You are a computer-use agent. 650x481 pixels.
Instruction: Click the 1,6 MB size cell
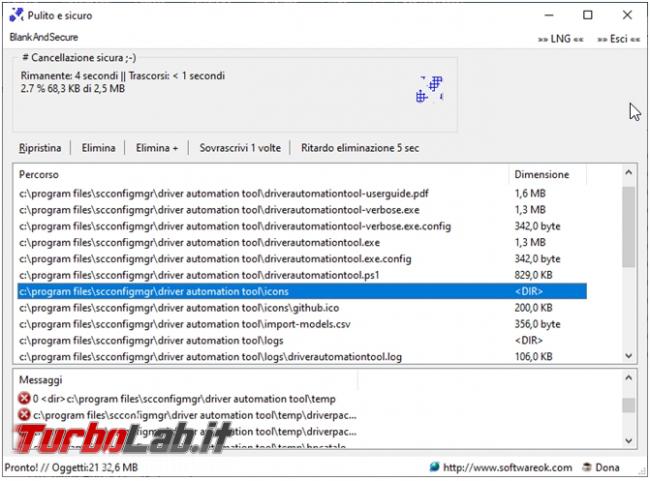coord(530,193)
